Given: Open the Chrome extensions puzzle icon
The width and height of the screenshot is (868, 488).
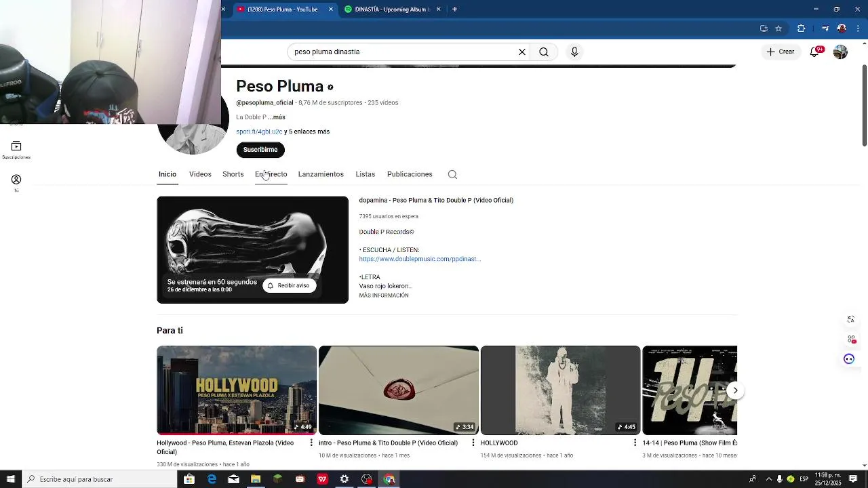Looking at the screenshot, I should (x=801, y=28).
